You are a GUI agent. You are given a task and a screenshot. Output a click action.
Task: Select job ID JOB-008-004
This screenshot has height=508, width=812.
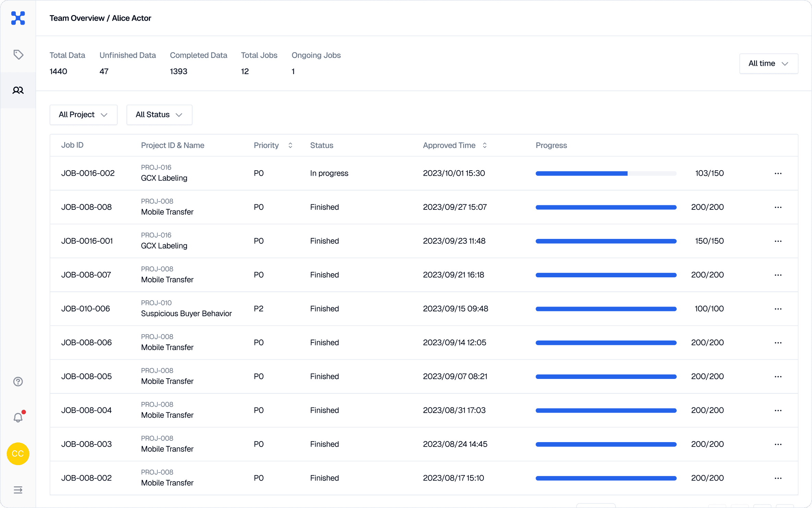(x=86, y=411)
